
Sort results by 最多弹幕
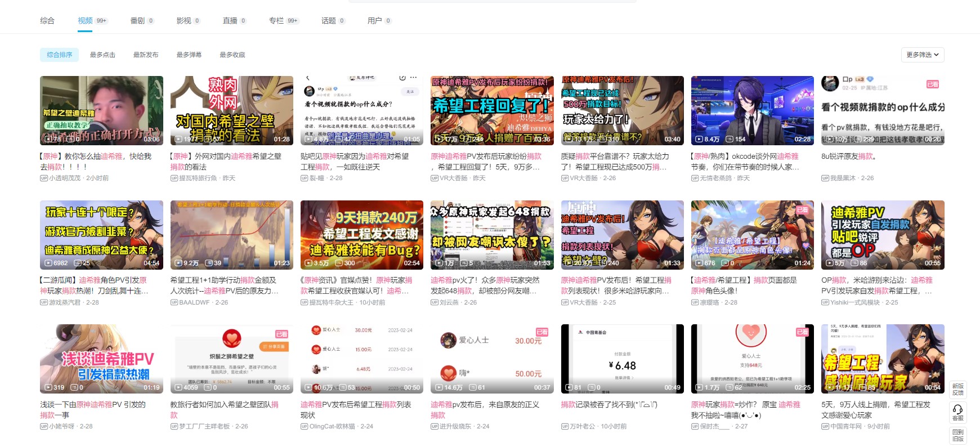(189, 55)
